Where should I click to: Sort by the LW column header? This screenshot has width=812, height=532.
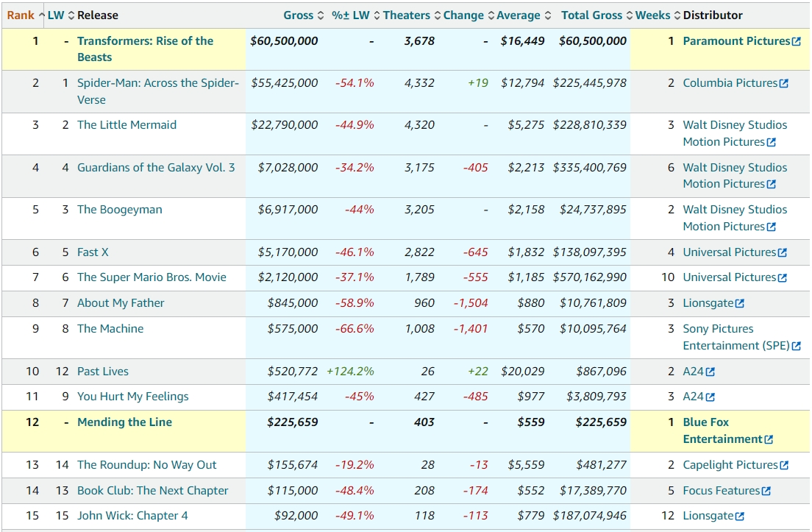[60, 15]
